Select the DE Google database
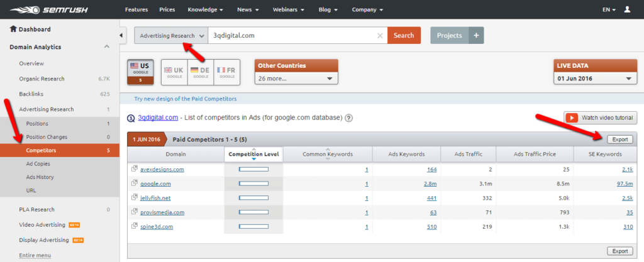Viewport: 644px width, 262px height. point(201,72)
